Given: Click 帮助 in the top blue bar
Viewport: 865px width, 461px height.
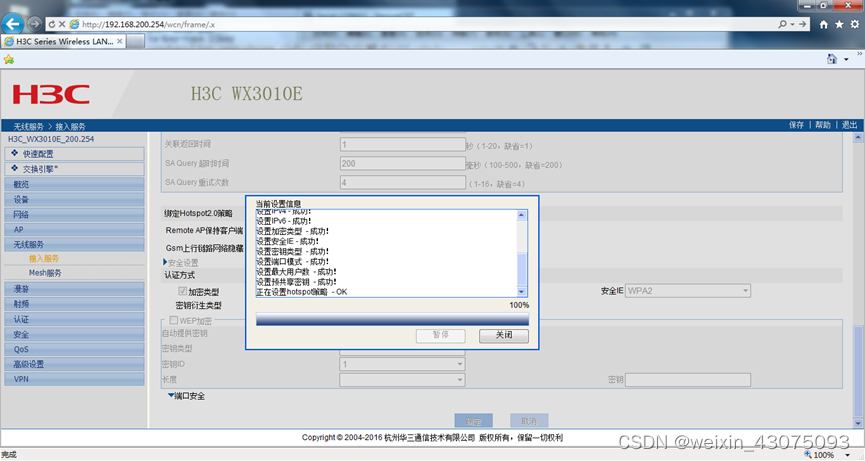Looking at the screenshot, I should tap(823, 125).
